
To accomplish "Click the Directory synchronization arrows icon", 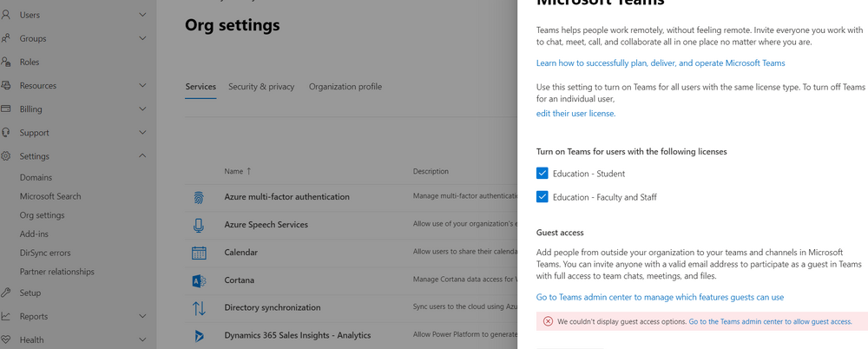I will 199,308.
